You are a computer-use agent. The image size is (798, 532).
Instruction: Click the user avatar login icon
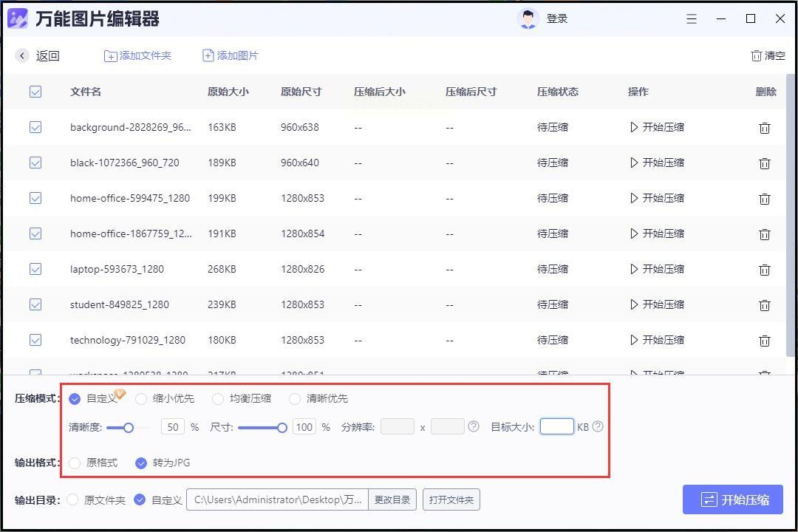(528, 18)
